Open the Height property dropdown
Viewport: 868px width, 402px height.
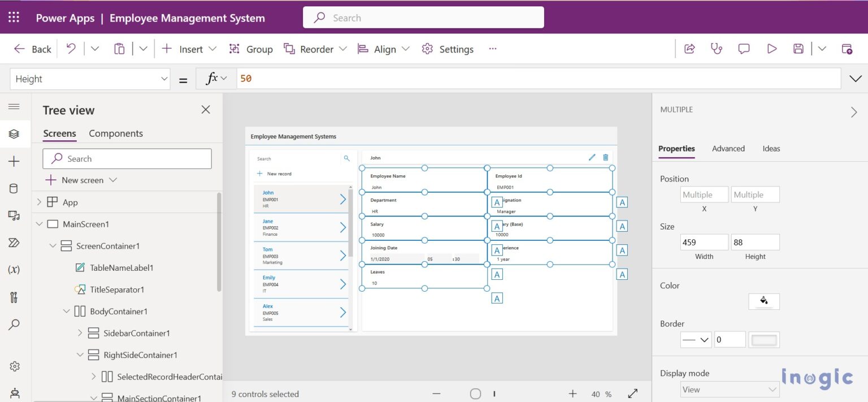[x=164, y=79]
